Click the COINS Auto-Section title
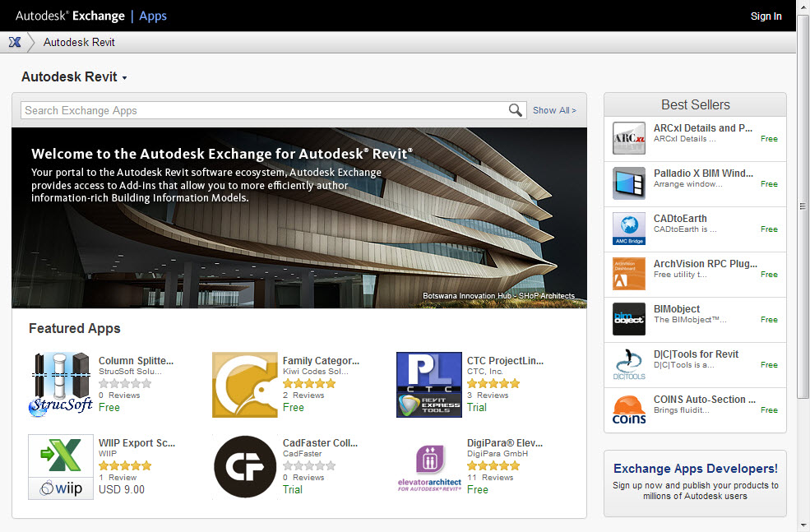 [x=705, y=400]
